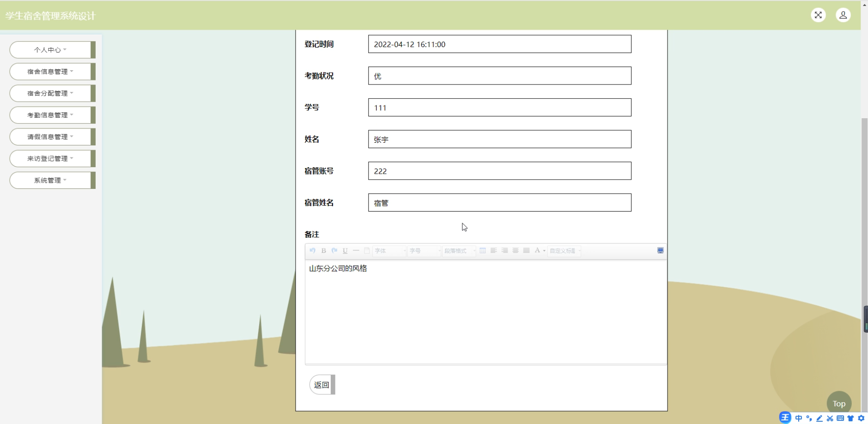Align text left in the editor toolbar
Viewport: 868px width, 424px height.
[494, 250]
